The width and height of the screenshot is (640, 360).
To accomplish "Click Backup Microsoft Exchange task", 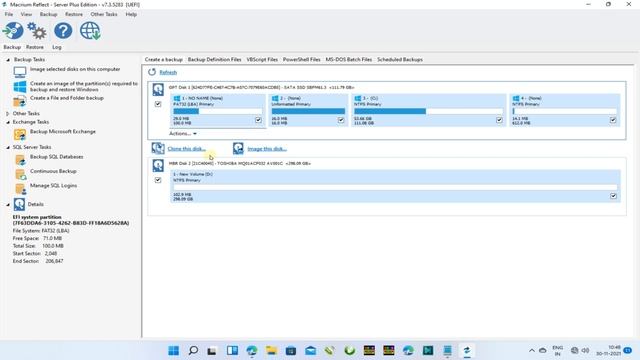I will [x=63, y=131].
